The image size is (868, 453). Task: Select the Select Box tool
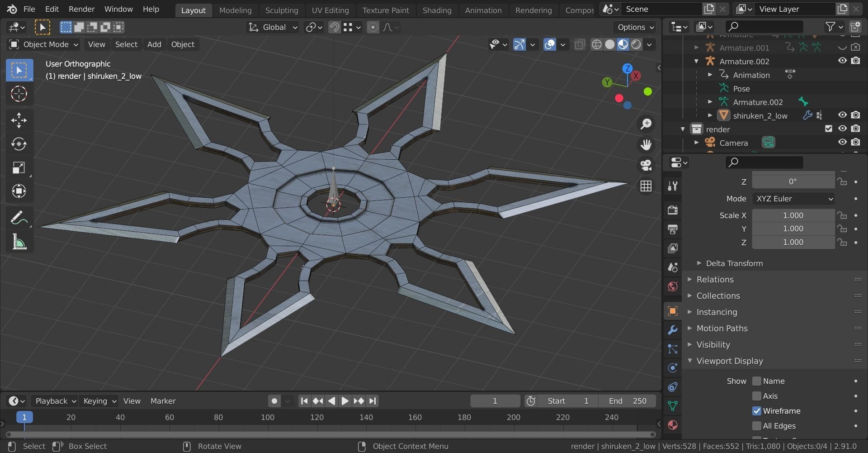click(x=19, y=70)
